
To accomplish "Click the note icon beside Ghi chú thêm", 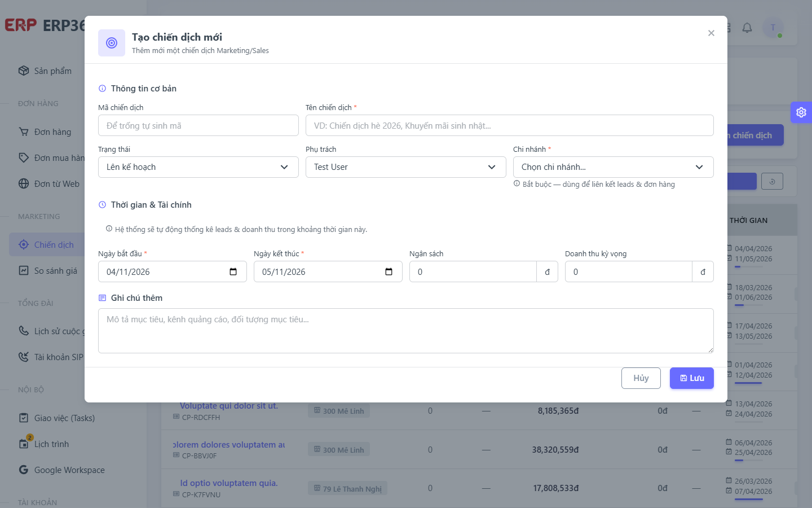I will pyautogui.click(x=102, y=298).
